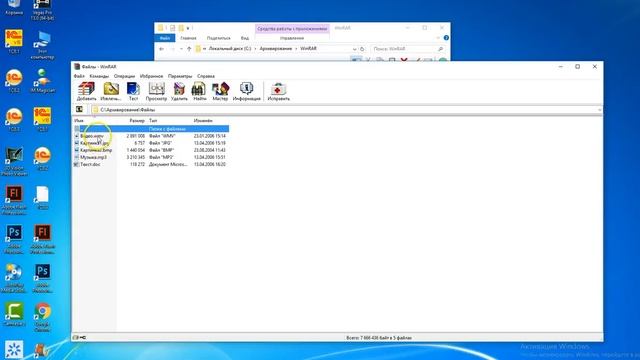Expand the WinRAR address bar dropdown arrow
The height and width of the screenshot is (360, 640).
(x=599, y=110)
